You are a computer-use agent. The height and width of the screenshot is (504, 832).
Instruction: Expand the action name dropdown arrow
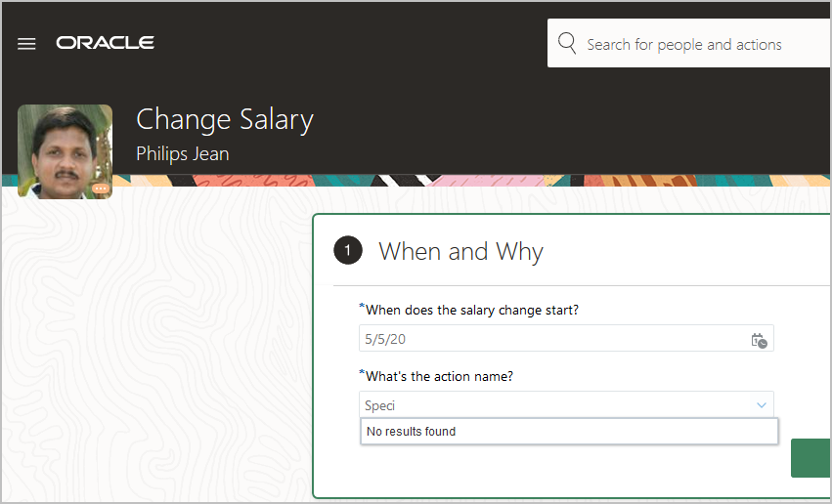[762, 405]
